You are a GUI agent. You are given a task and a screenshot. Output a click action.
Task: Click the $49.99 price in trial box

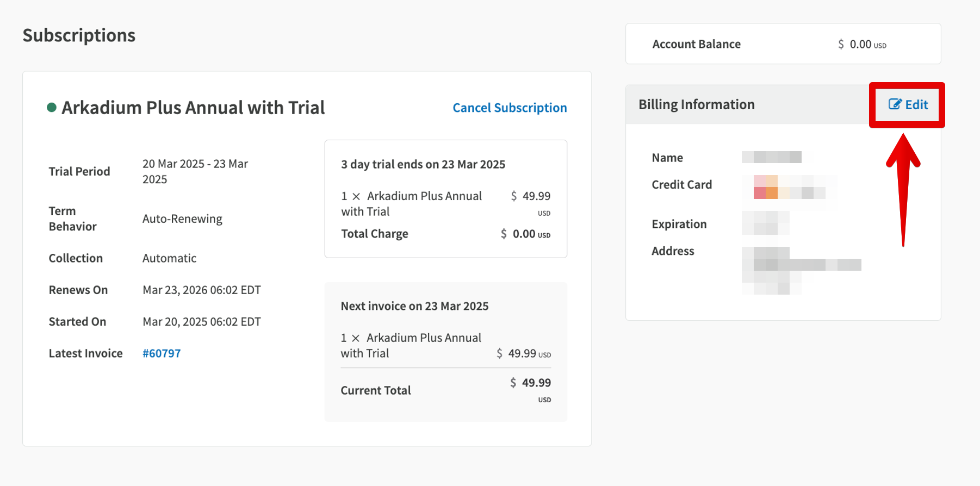click(x=530, y=196)
